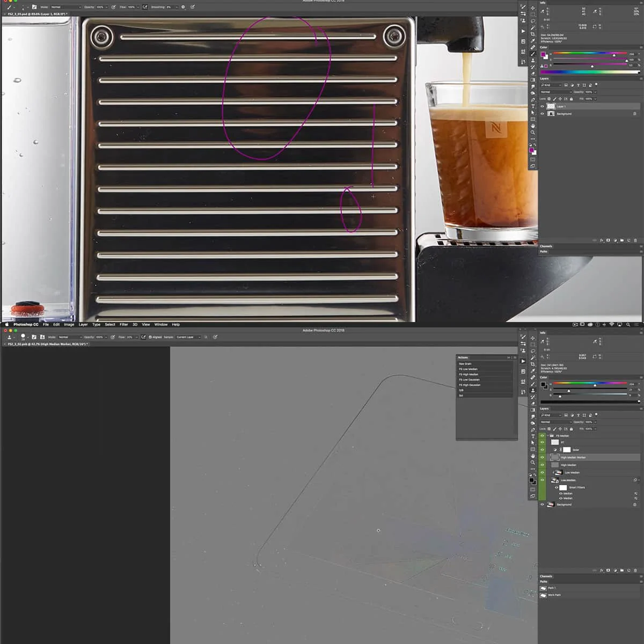Select the Hand tool in the FS2_3_05.psd window
The height and width of the screenshot is (644, 644).
[x=532, y=126]
